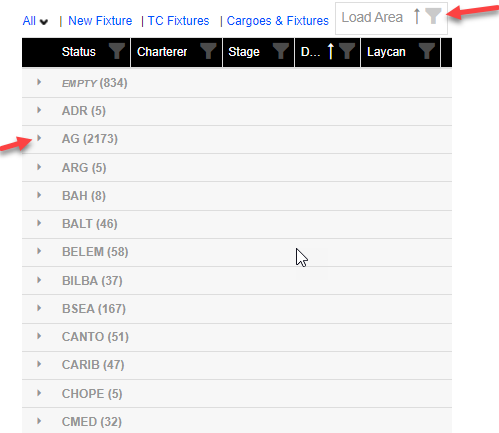Open the Laycan column filter icon
The width and height of the screenshot is (499, 433).
click(427, 51)
